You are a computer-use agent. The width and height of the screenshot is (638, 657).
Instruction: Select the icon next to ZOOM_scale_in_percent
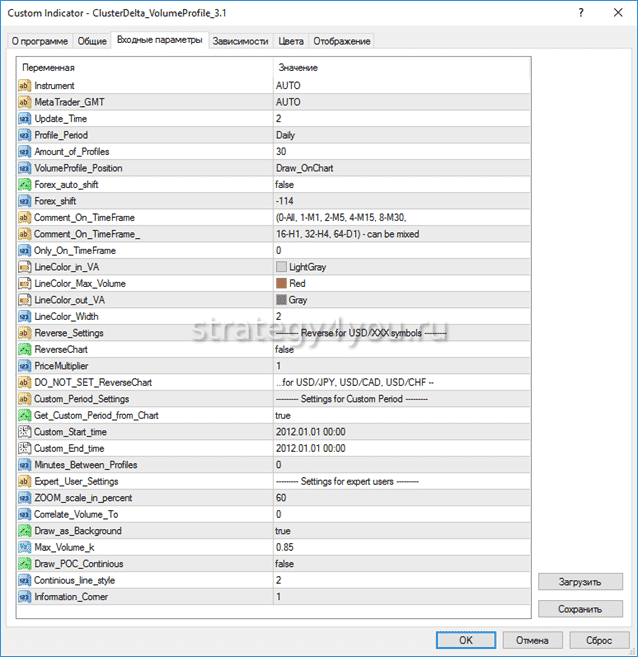25,498
